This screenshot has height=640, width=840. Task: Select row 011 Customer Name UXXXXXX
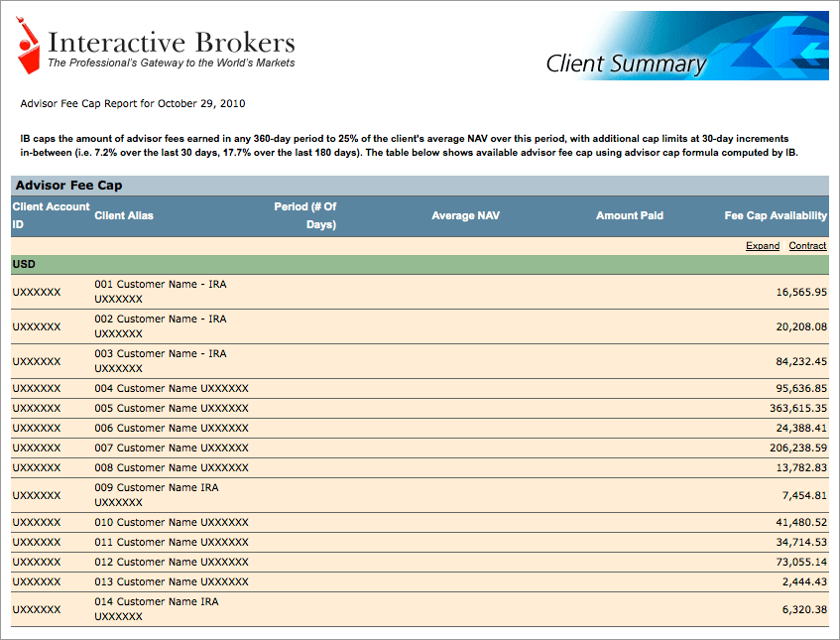tap(420, 542)
